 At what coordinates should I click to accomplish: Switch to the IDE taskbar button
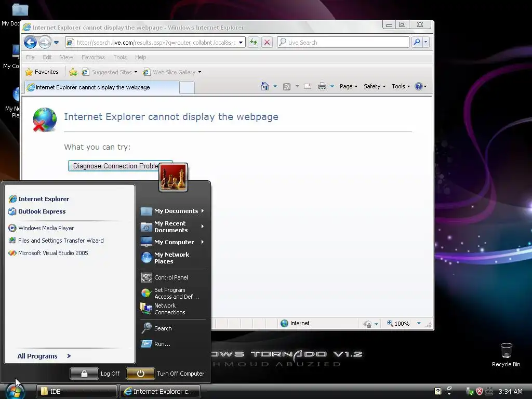click(77, 392)
